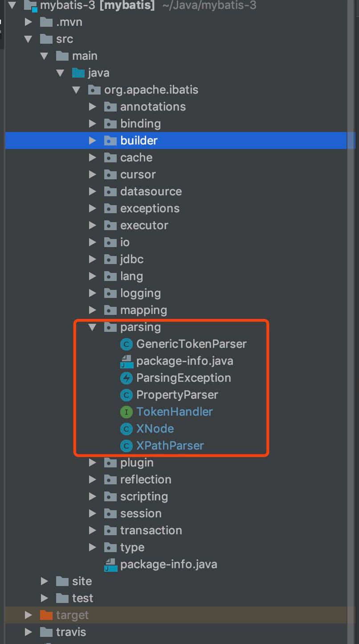Viewport: 359px width, 644px height.
Task: Collapse the java folder arrow
Action: coord(60,73)
